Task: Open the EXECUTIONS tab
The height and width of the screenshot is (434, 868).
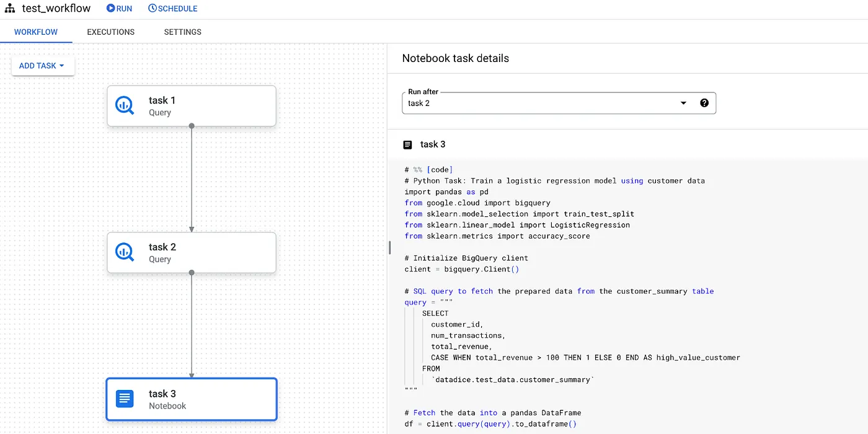Action: 110,32
